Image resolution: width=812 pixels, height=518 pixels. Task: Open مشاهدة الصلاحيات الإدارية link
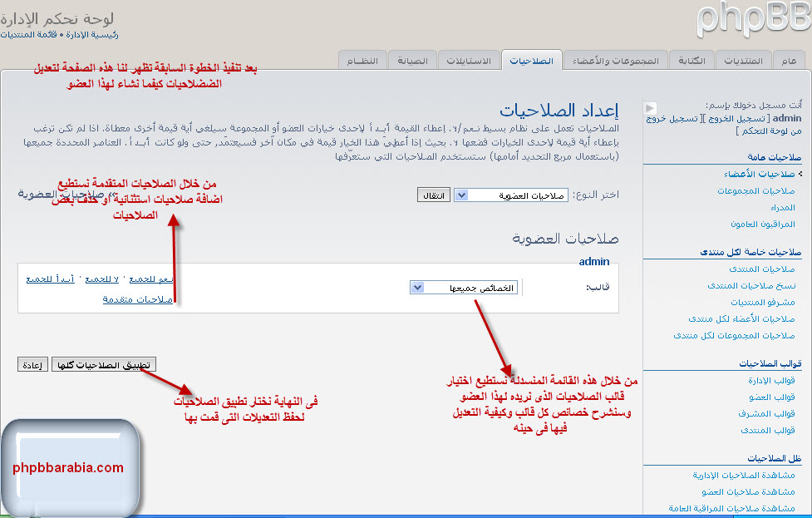click(744, 475)
